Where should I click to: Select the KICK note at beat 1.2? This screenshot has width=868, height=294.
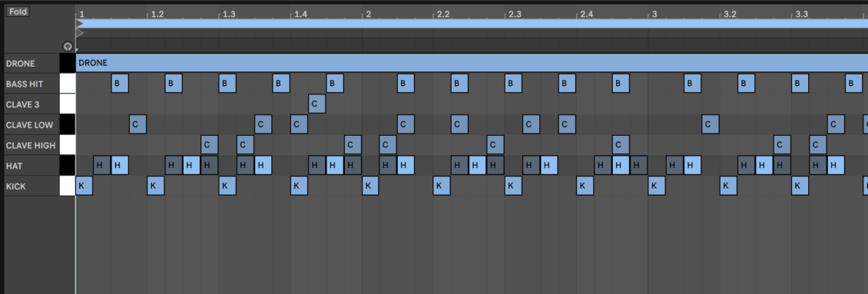pyautogui.click(x=156, y=186)
